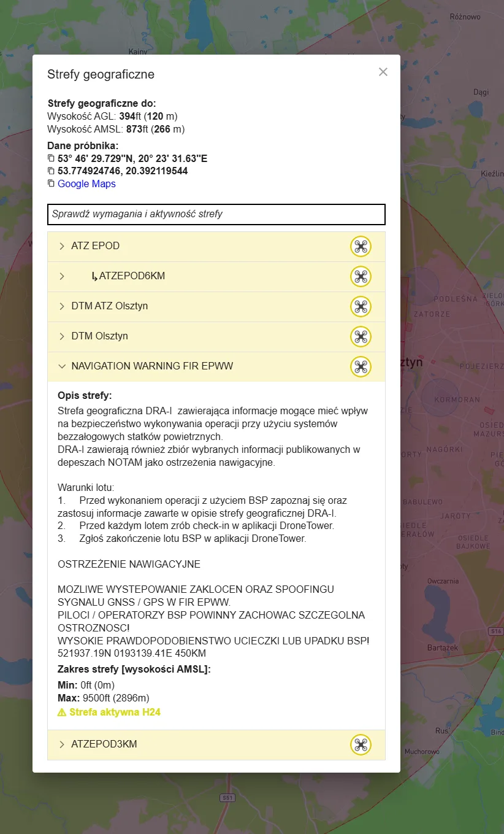Click DMS text 53° 46' 29.729''N, 20° 23' 31.63''E
The width and height of the screenshot is (504, 834).
pyautogui.click(x=132, y=158)
